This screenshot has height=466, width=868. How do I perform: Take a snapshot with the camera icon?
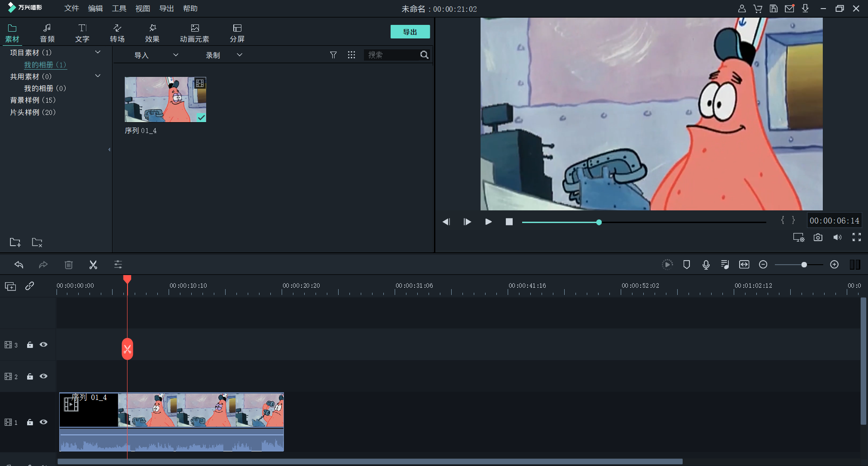tap(818, 238)
